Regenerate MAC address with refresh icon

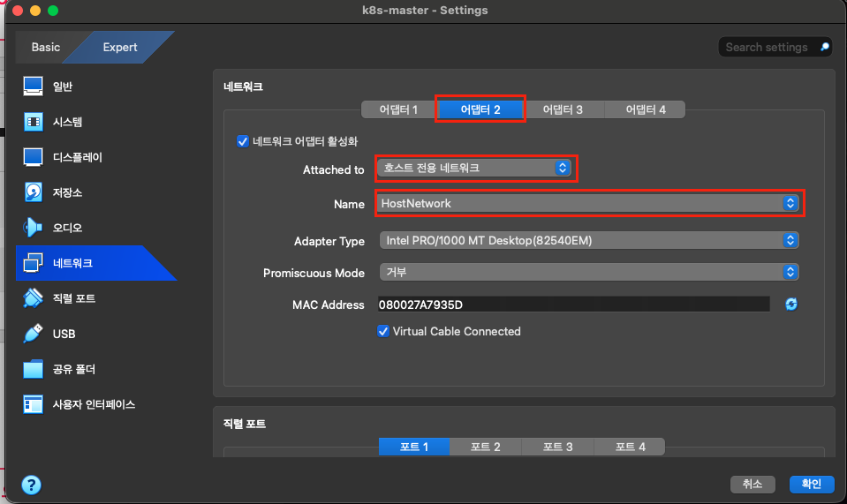click(791, 305)
